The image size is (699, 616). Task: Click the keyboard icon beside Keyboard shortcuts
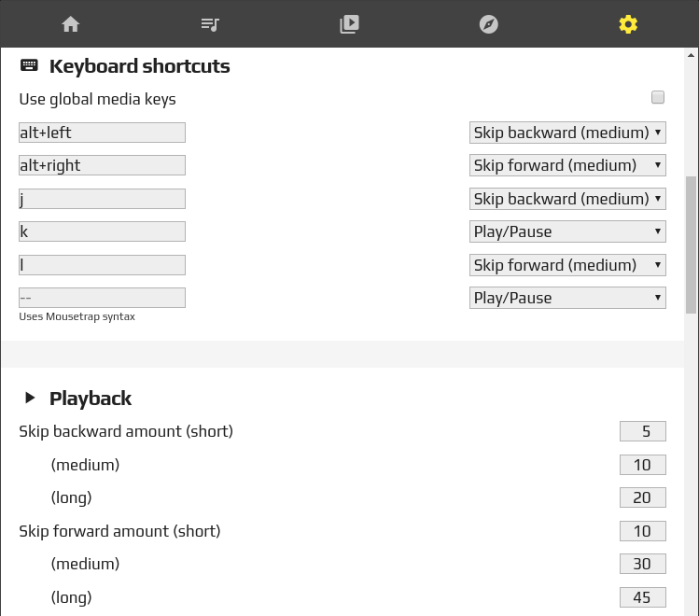[x=30, y=65]
